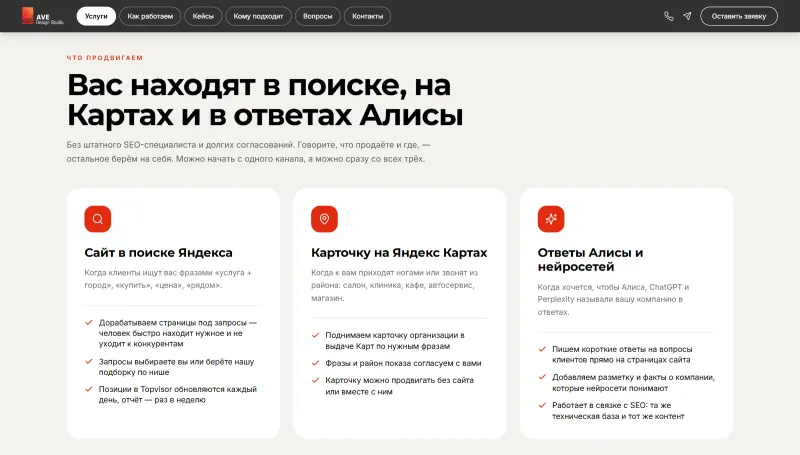Viewport: 800px width, 455px height.
Task: Click the Позиции в Topvisor item
Action: point(178,394)
